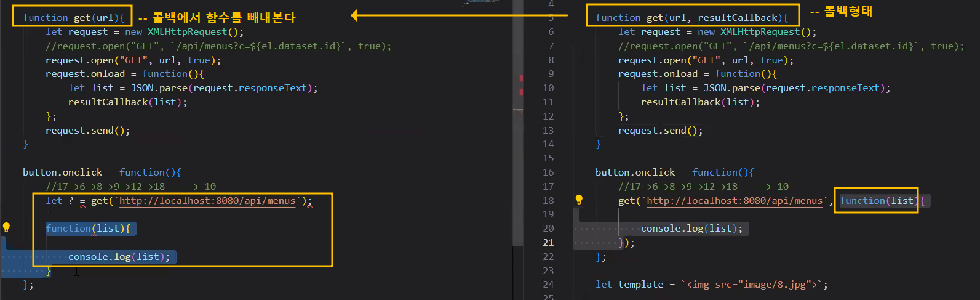Viewport: 980px width, 300px height.
Task: Click line number 19 in right editor gutter
Action: (548, 214)
